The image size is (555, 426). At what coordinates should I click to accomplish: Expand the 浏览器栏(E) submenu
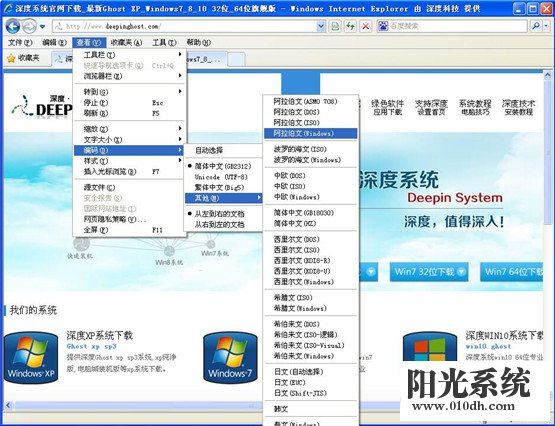130,76
